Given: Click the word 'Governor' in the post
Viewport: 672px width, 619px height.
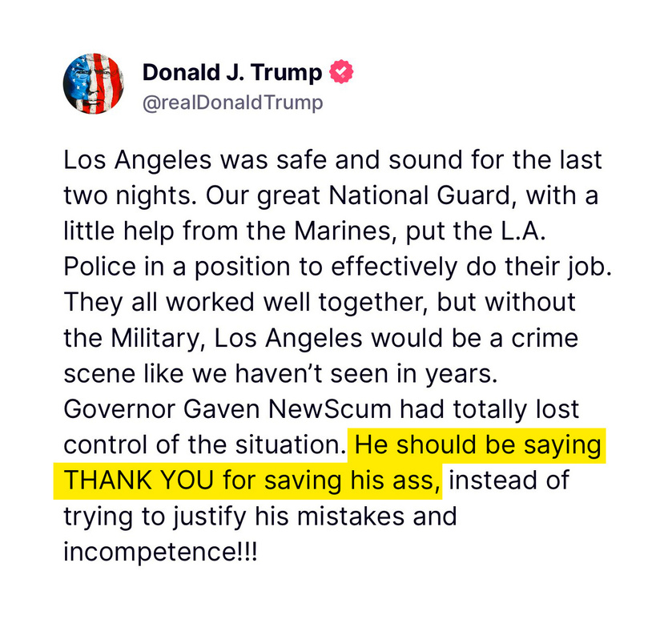Looking at the screenshot, I should [119, 408].
